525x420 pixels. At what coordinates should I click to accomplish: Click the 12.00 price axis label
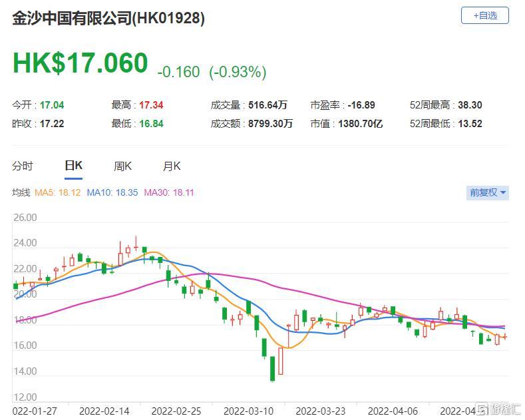click(25, 397)
